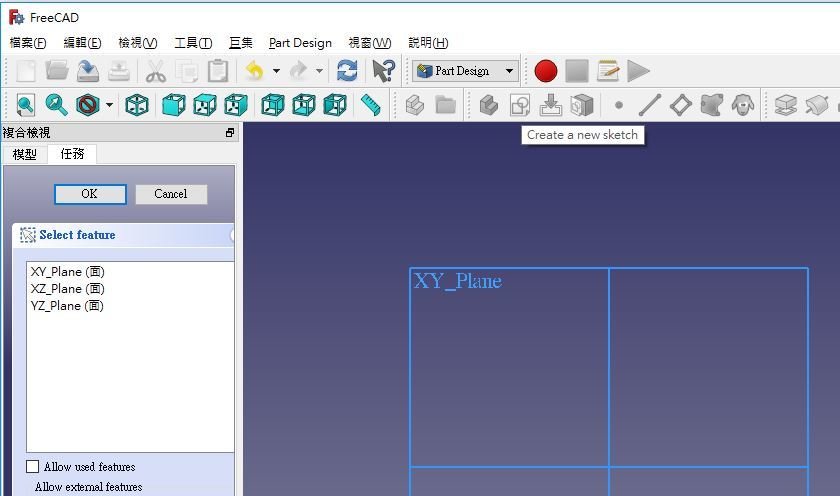840x496 pixels.
Task: Click the Fit selection magnifier icon
Action: [x=57, y=105]
